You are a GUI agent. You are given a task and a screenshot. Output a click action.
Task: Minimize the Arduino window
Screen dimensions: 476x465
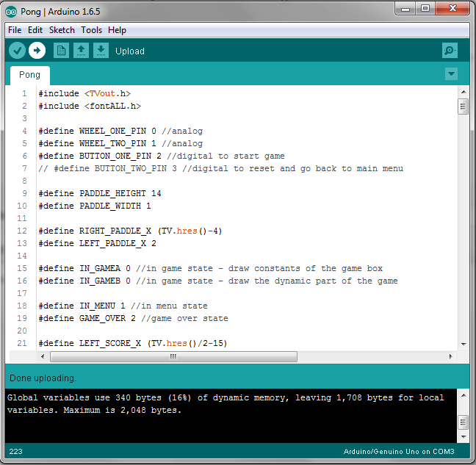(405, 9)
